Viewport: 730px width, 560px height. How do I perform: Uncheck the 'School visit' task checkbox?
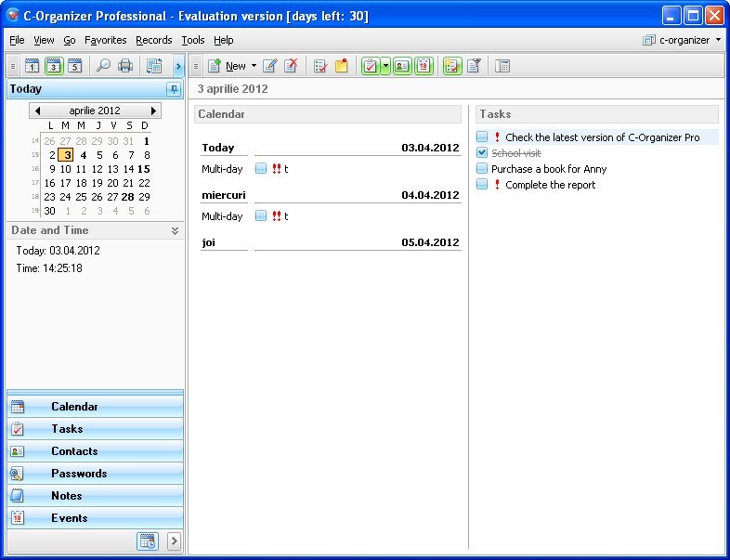pyautogui.click(x=482, y=153)
